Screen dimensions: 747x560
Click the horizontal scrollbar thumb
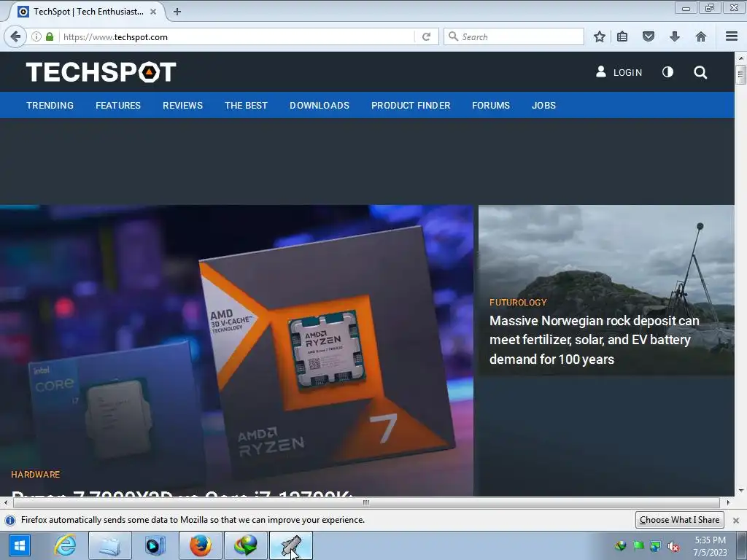click(366, 502)
